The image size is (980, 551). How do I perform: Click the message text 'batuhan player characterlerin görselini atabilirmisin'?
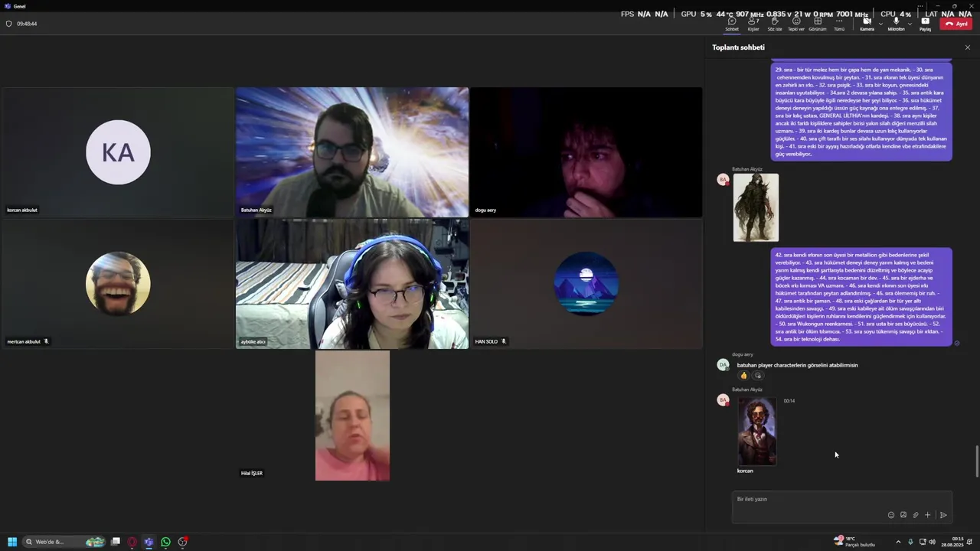(797, 365)
